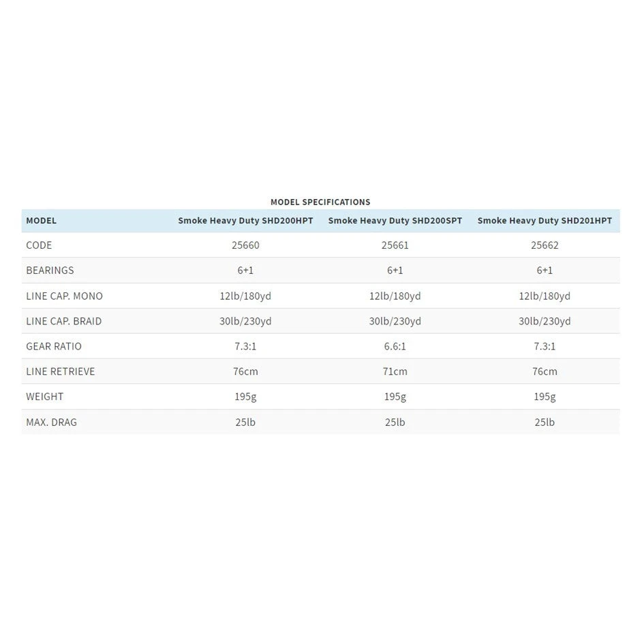Click the MODEL column header
The height and width of the screenshot is (644, 644).
41,221
